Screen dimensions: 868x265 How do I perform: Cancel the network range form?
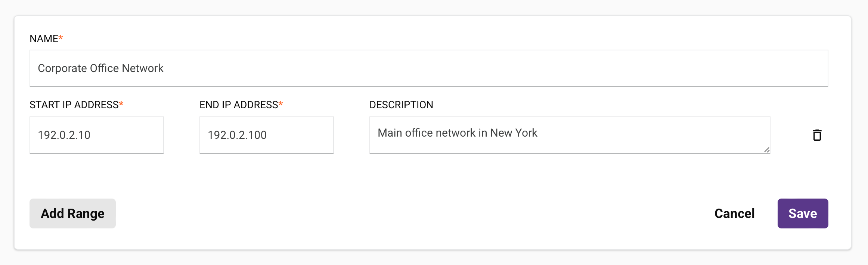(x=734, y=213)
